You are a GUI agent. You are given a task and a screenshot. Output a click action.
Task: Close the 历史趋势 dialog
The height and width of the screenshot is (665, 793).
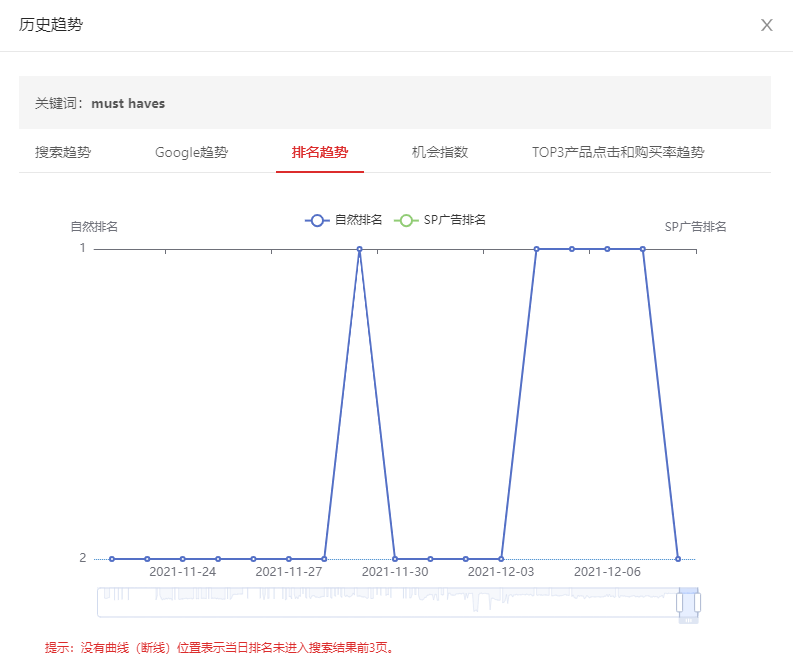click(767, 25)
